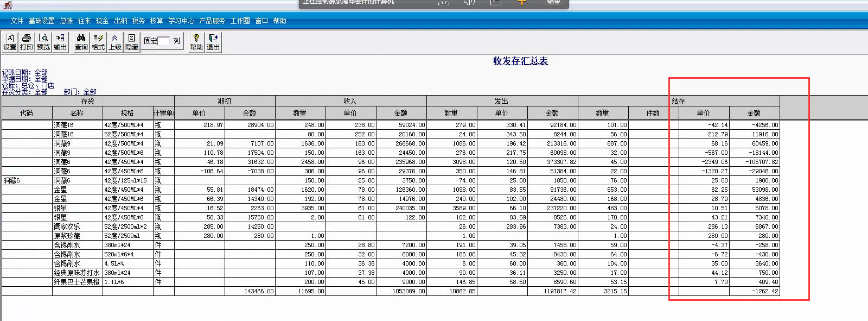
Task: Select the 圆家欢乐 name cell
Action: click(77, 226)
